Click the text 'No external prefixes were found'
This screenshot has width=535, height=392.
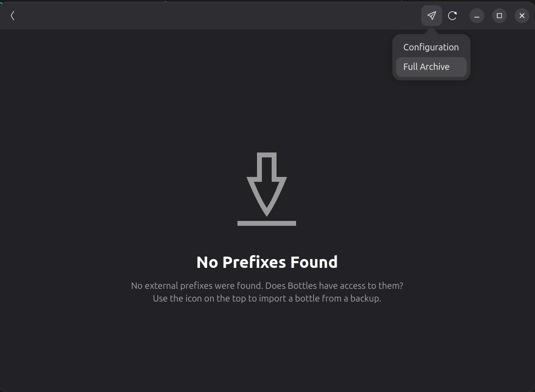pos(196,286)
